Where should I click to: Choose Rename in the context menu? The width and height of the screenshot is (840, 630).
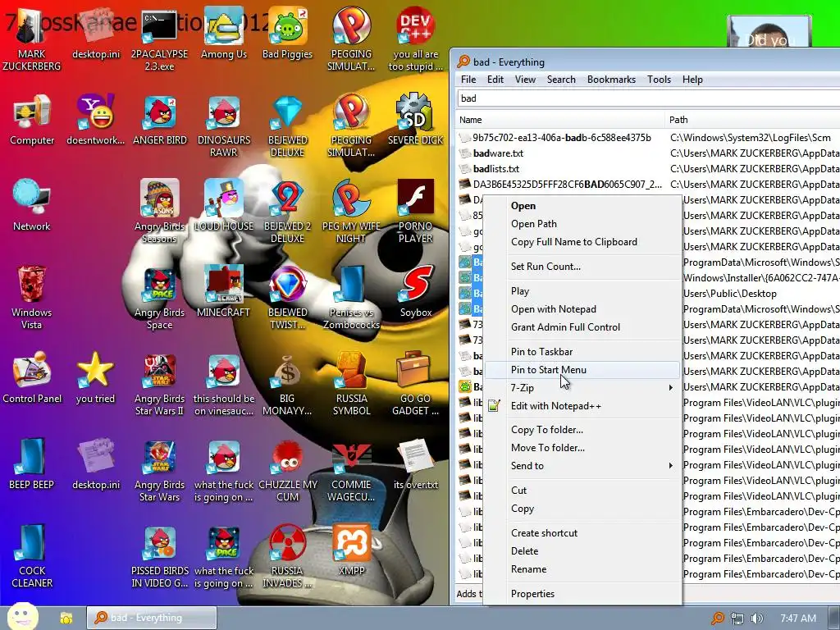(582, 569)
